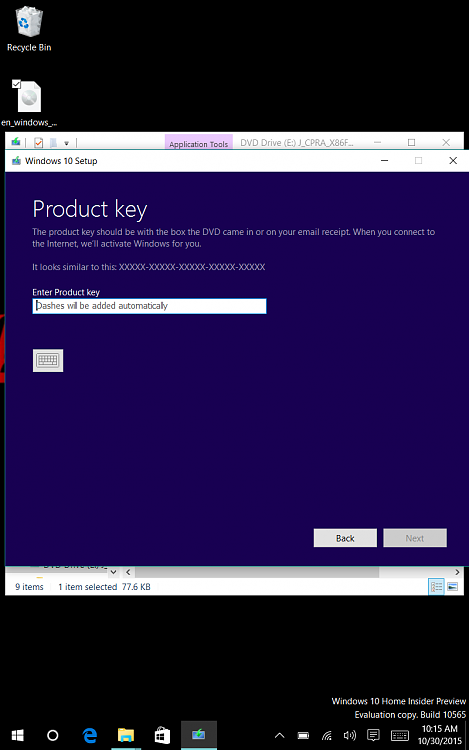Click the horizontal scrollbar in Explorer window
Image resolution: width=469 pixels, height=750 pixels.
point(257,572)
